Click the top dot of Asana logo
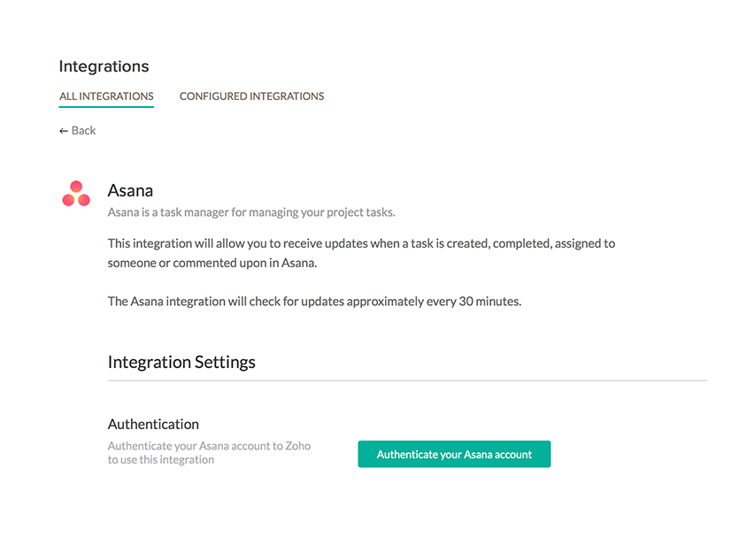The width and height of the screenshot is (739, 560). [x=76, y=187]
